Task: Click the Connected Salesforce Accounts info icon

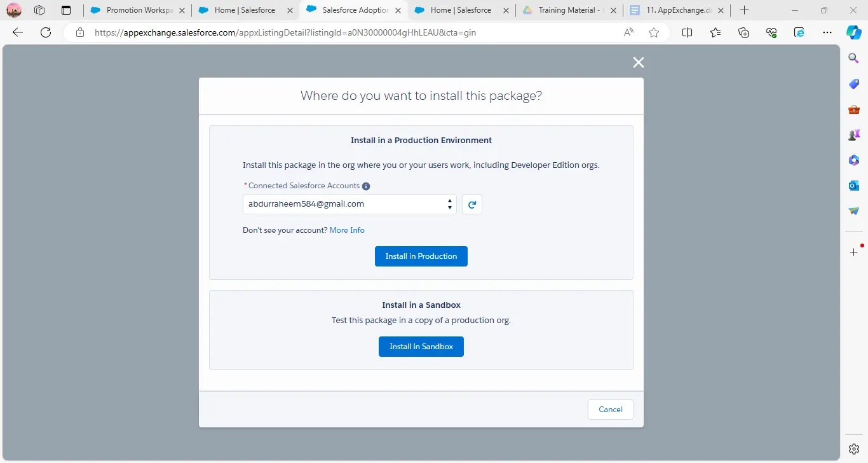Action: tap(366, 186)
